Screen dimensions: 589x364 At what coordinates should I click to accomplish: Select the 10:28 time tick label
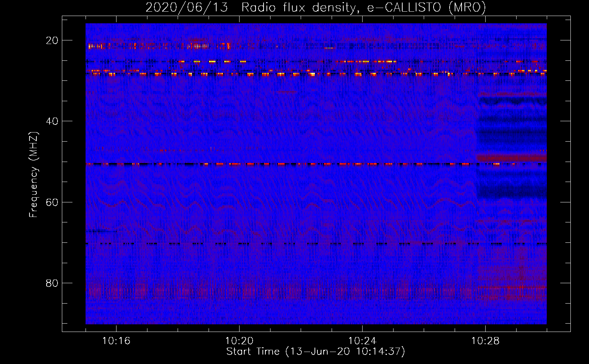tap(485, 341)
